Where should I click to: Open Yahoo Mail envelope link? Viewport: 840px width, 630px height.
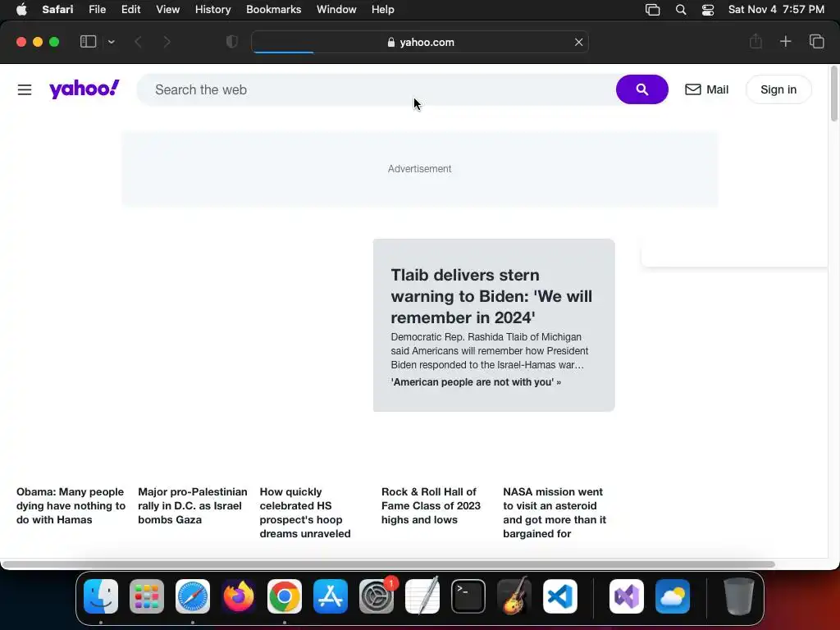[706, 89]
